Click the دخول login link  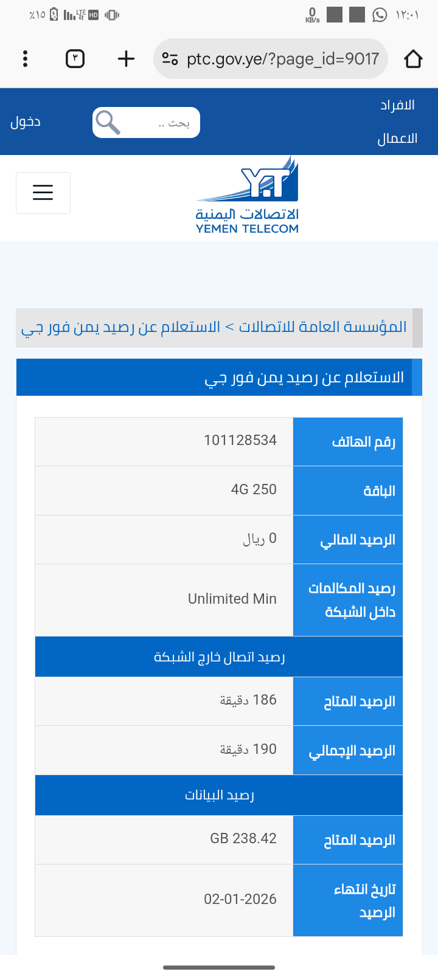[26, 122]
